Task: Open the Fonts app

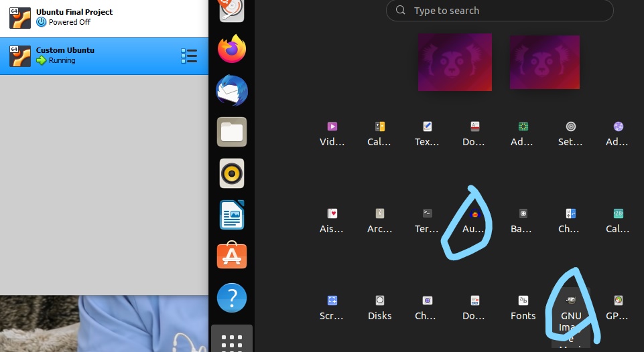Action: [x=523, y=308]
